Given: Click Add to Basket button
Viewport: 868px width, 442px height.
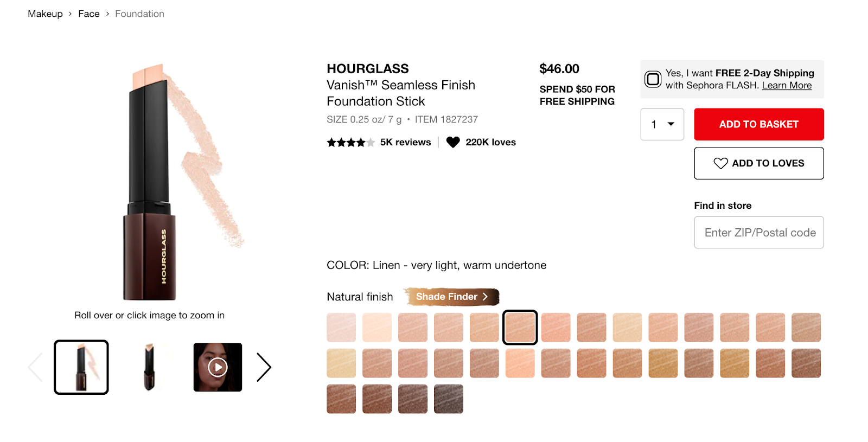Looking at the screenshot, I should click(759, 124).
